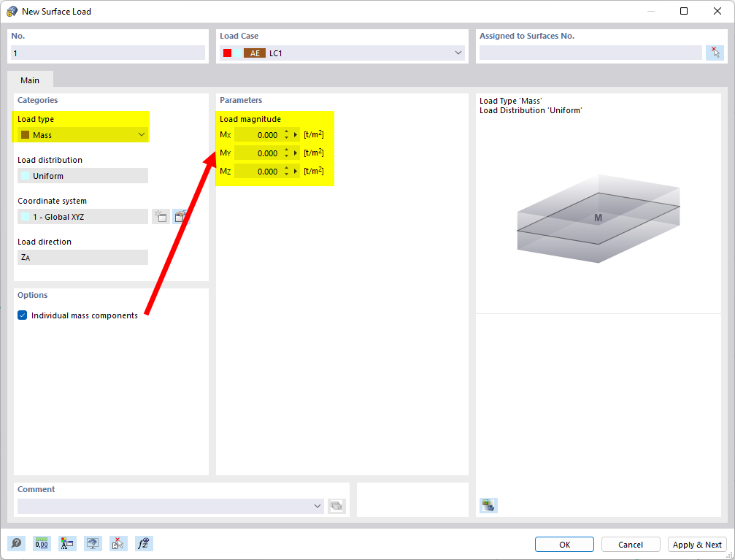735x560 pixels.
Task: Click Apply & Next to continue
Action: (697, 544)
